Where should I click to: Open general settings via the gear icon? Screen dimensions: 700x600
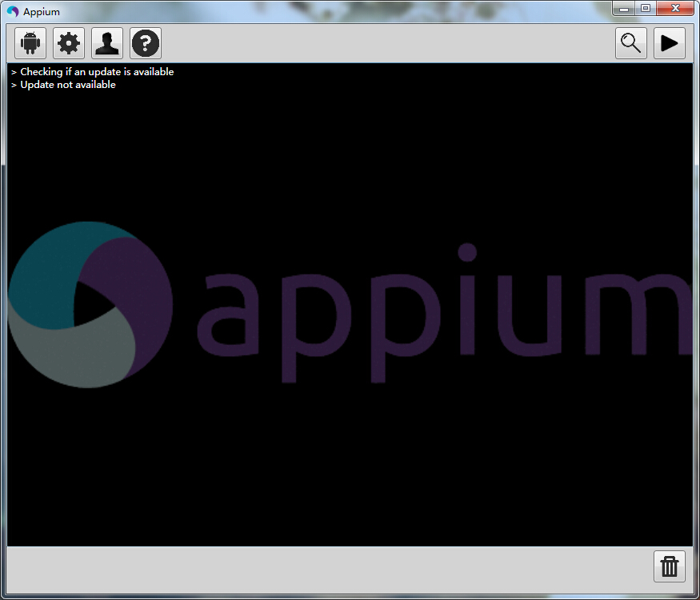[x=69, y=43]
